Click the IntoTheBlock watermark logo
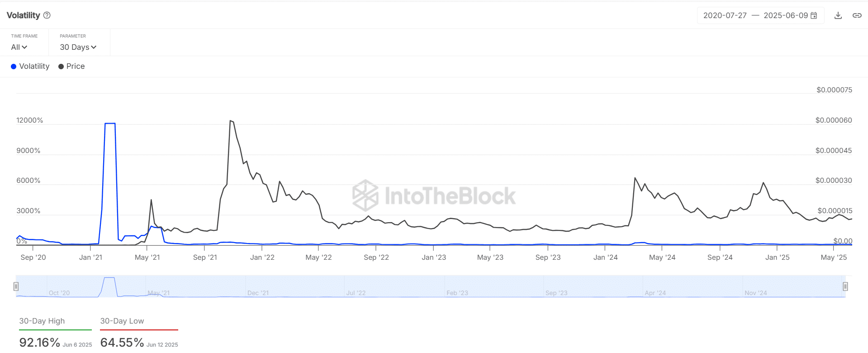This screenshot has height=353, width=868. (434, 196)
